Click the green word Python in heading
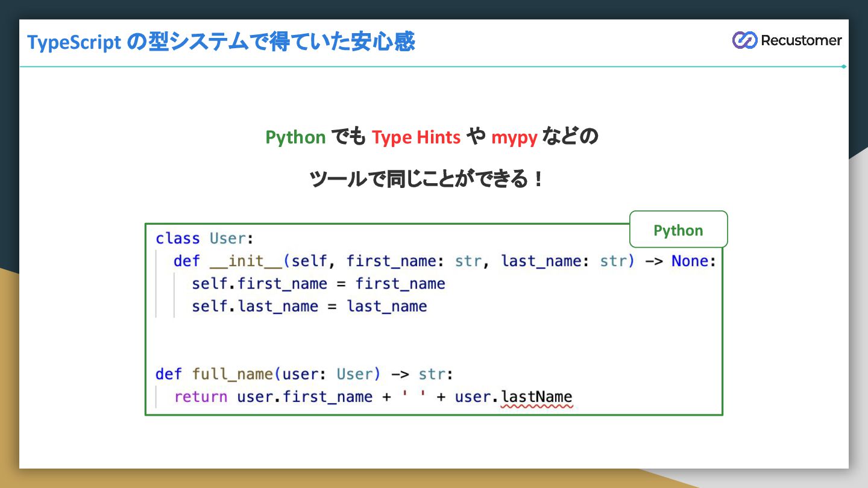The image size is (868, 488). [x=295, y=137]
